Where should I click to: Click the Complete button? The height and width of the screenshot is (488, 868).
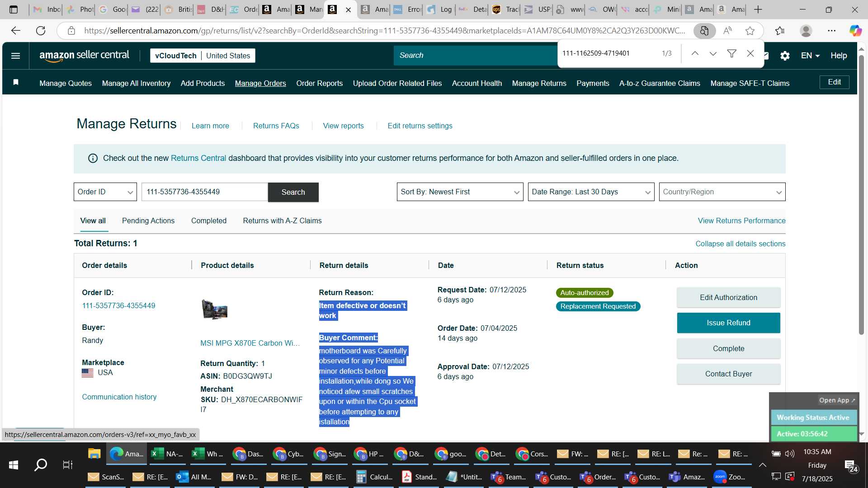pos(728,348)
